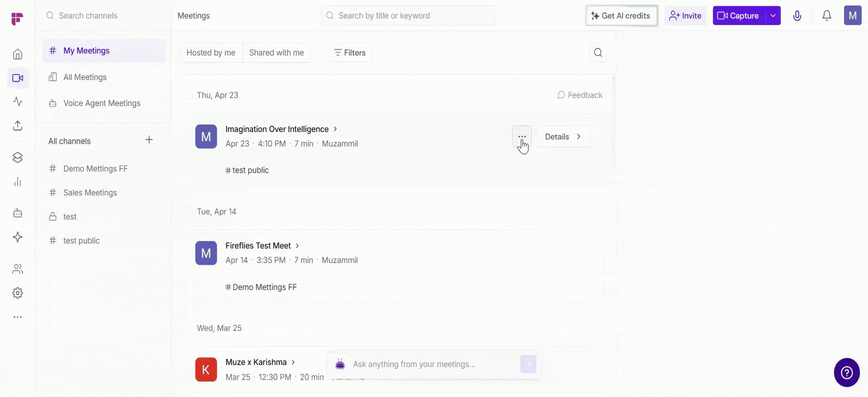Open the Filters dropdown
The image size is (868, 397).
coord(350,53)
